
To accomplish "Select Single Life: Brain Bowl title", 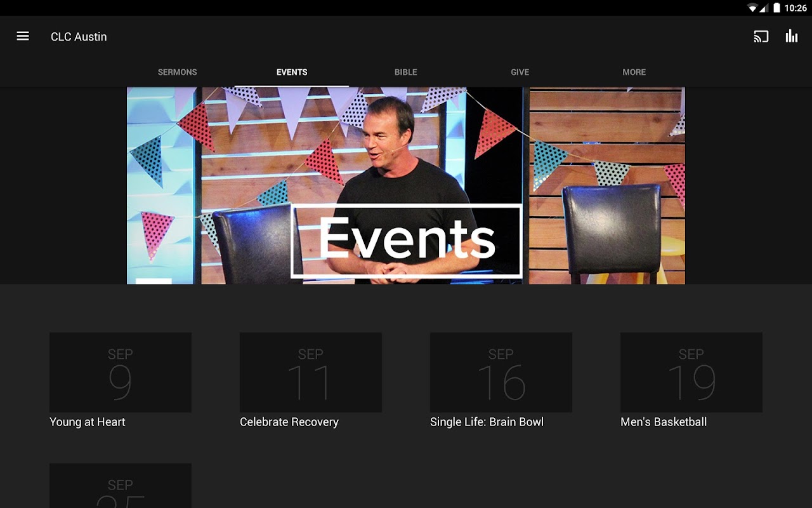I will click(x=487, y=422).
